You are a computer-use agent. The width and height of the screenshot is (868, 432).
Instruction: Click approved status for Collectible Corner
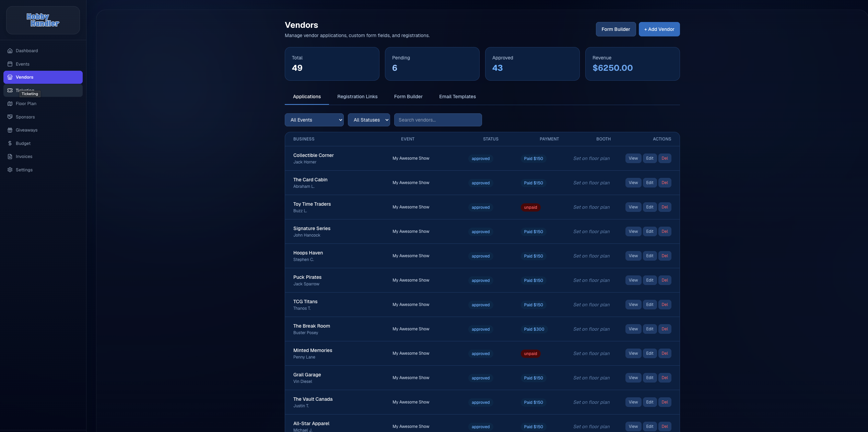(x=480, y=159)
